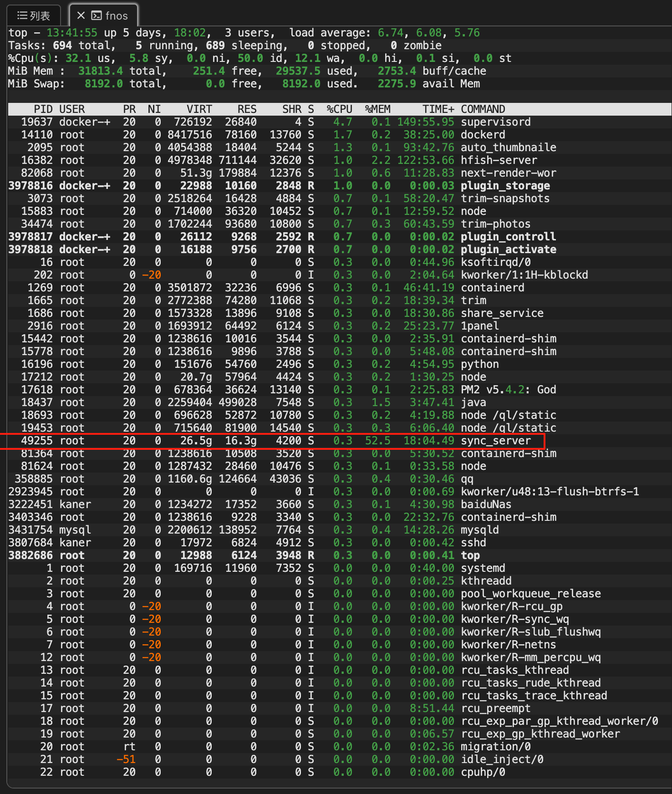Click the rcu_tasks_trace_kthread command
672x794 pixels.
pos(534,696)
